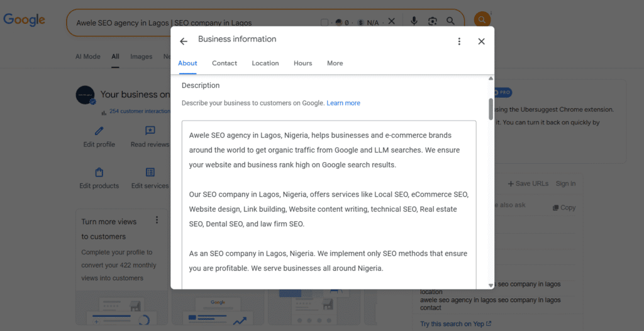The image size is (644, 331).
Task: Click the Google logo
Action: [x=25, y=19]
